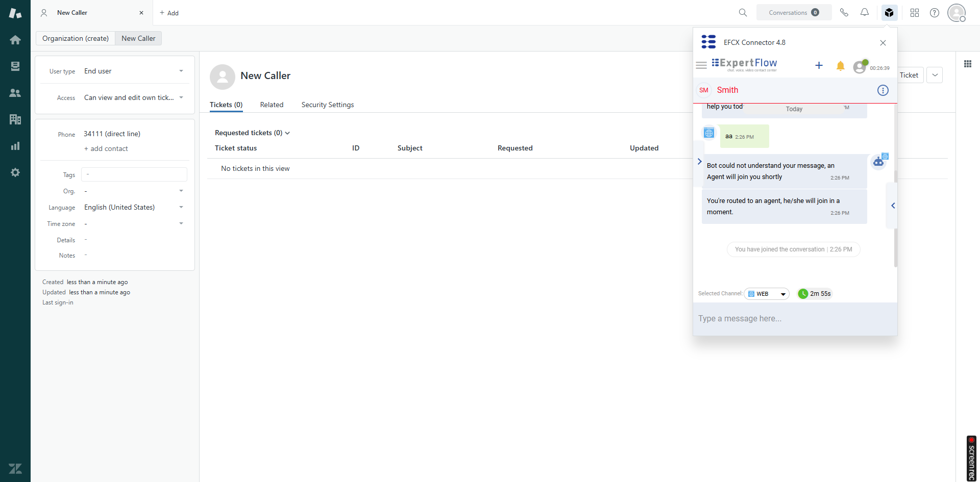The width and height of the screenshot is (980, 482).
Task: Open the Home icon in left sidebar
Action: 15,40
